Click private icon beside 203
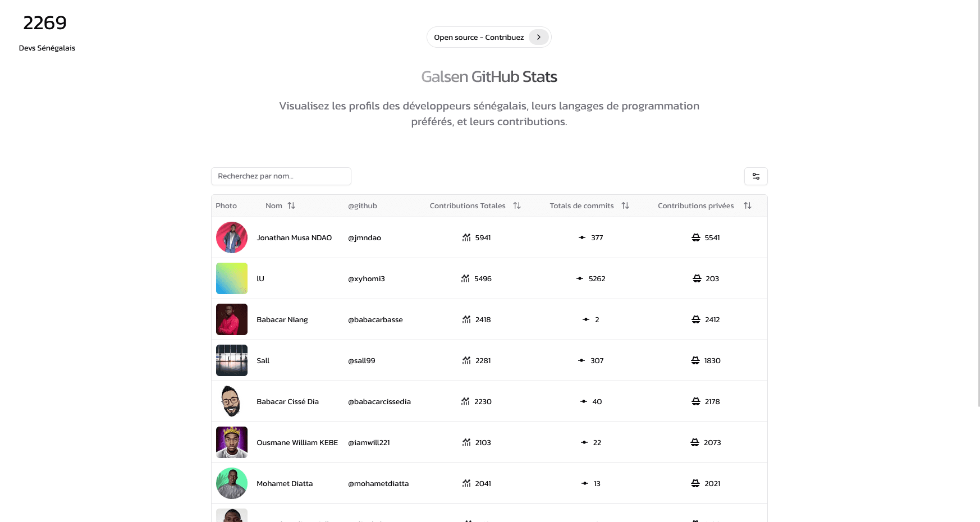Viewport: 980px width, 522px height. pyautogui.click(x=697, y=279)
